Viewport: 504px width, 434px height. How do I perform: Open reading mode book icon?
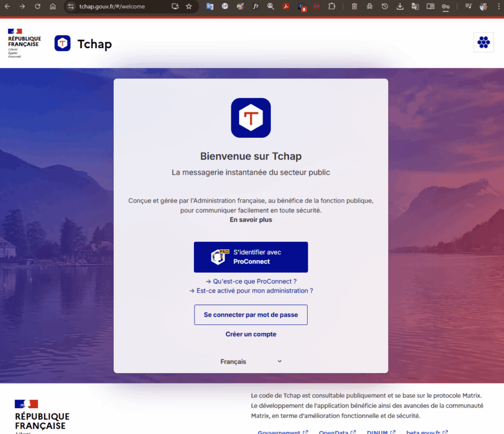click(430, 6)
